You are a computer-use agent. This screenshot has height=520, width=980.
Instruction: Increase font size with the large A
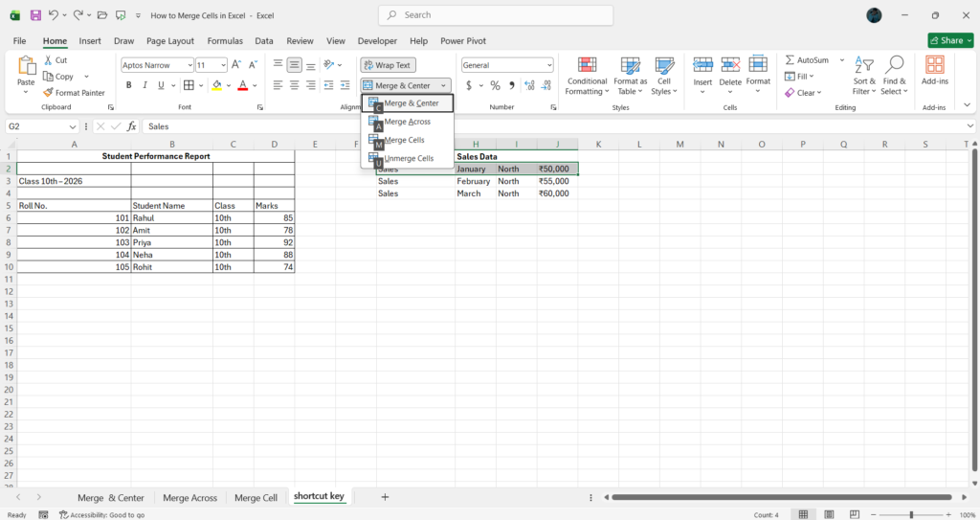236,64
